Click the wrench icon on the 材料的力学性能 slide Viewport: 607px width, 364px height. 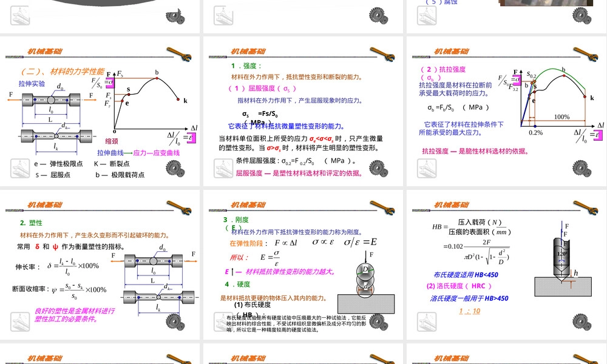tap(179, 55)
